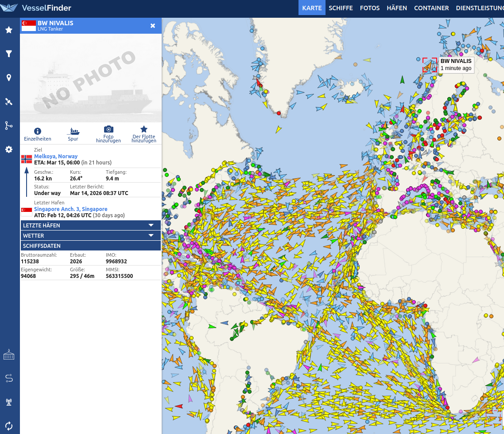This screenshot has width=504, height=434.
Task: Click the Kurs value 26.4°
Action: click(76, 179)
